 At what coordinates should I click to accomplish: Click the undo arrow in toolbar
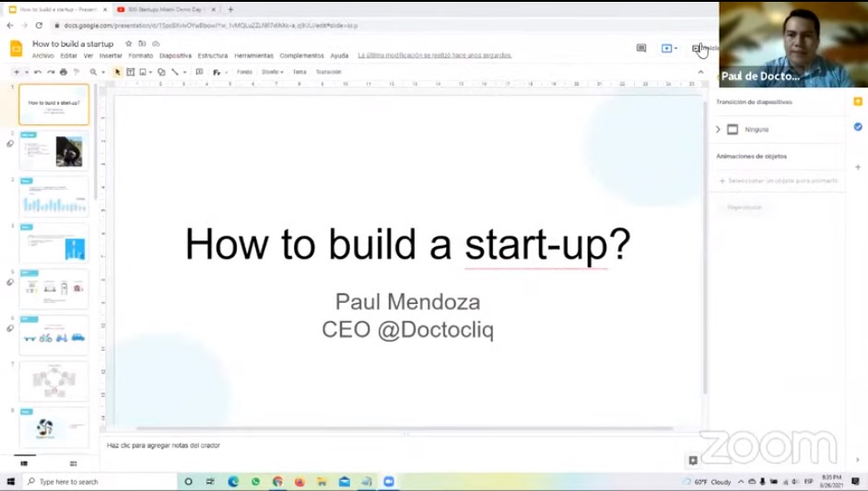(x=38, y=72)
